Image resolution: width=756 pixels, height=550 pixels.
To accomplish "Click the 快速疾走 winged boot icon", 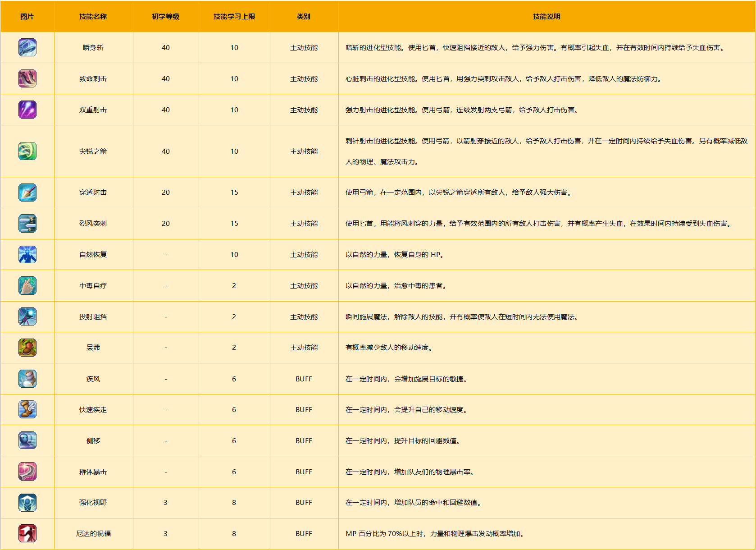I will pos(27,409).
